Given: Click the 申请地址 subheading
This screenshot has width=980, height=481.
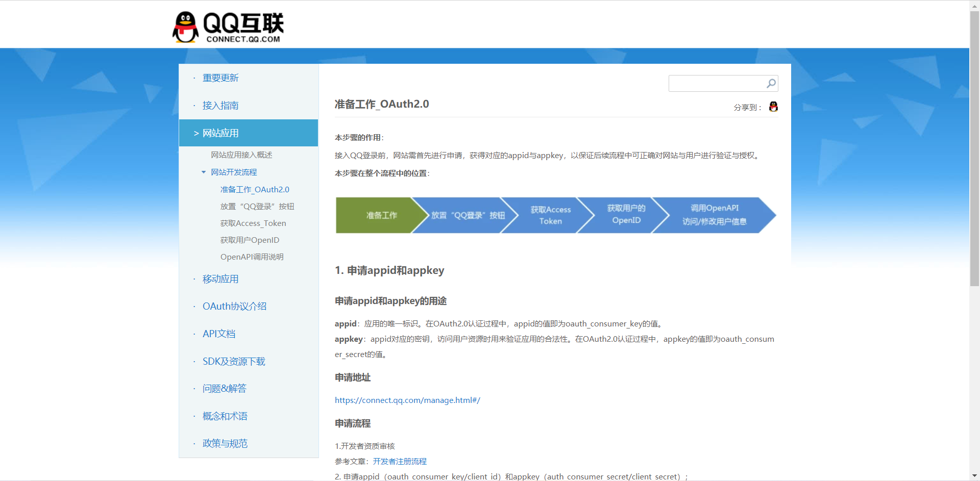Looking at the screenshot, I should (353, 378).
